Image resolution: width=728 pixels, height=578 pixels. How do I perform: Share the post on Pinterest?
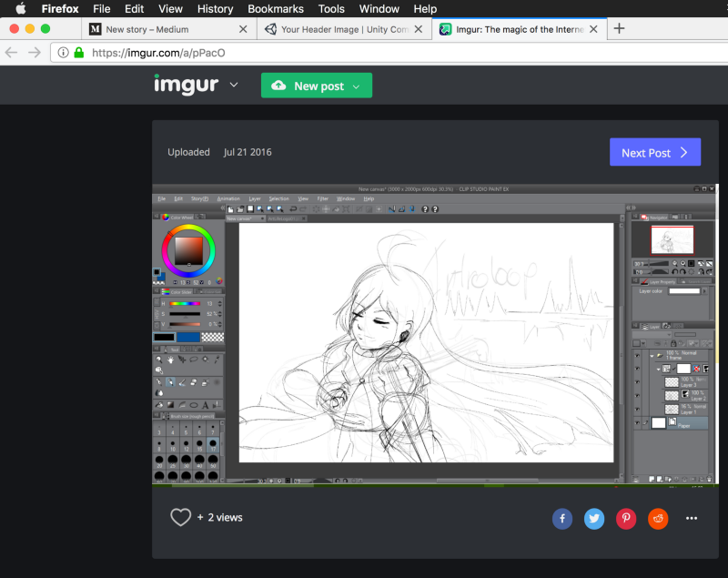pyautogui.click(x=626, y=518)
